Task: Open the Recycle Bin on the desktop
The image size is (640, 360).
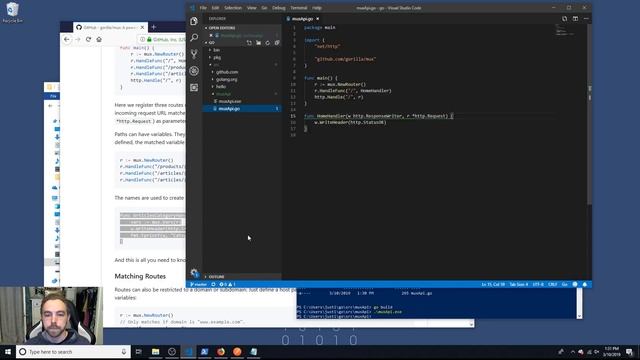Action: 12,12
